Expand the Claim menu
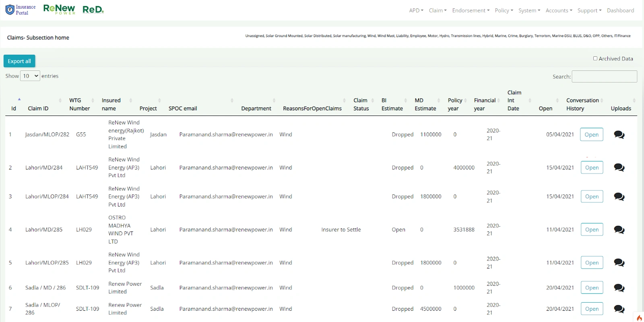The image size is (644, 322). coord(438,10)
